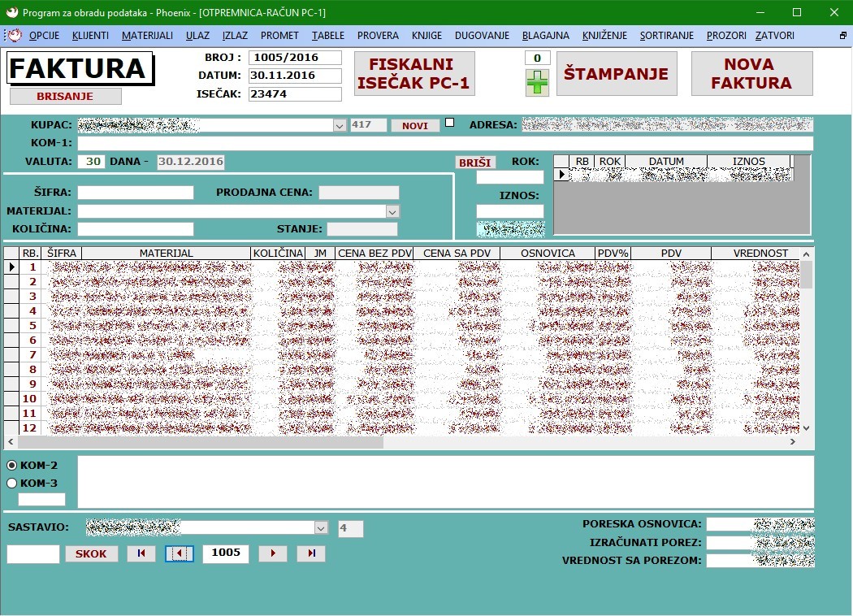Click the NOVA FAKTURA button
The width and height of the screenshot is (853, 616).
point(751,74)
